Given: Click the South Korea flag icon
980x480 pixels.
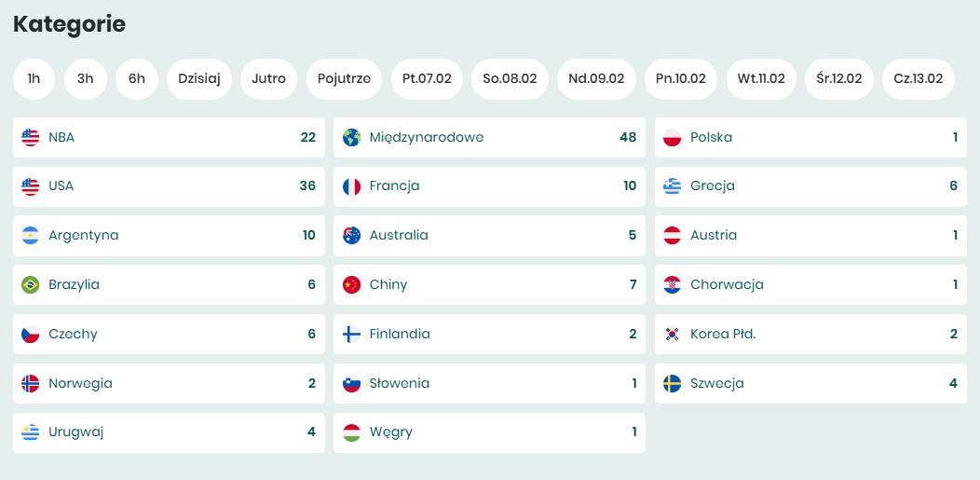Looking at the screenshot, I should pyautogui.click(x=673, y=335).
